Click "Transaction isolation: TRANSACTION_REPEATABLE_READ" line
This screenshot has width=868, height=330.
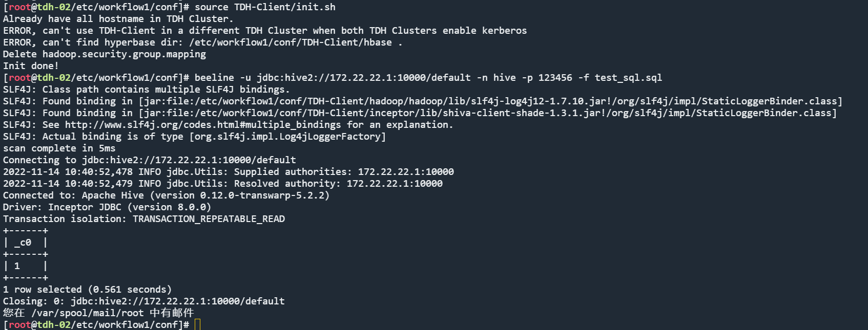tap(144, 219)
